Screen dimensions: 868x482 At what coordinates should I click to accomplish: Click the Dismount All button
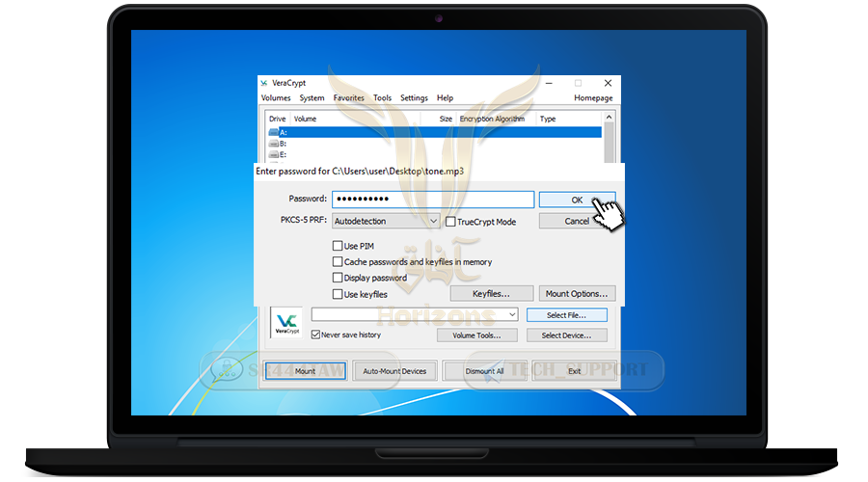[484, 371]
